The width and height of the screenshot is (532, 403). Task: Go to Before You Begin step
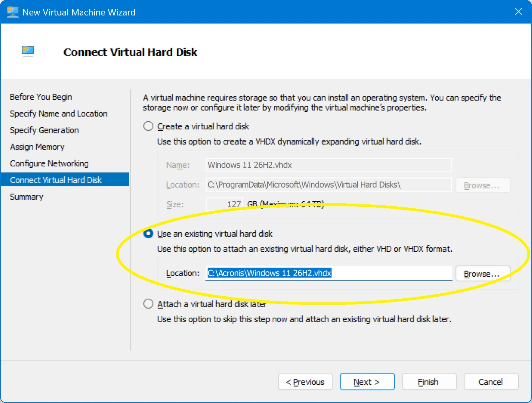point(41,97)
